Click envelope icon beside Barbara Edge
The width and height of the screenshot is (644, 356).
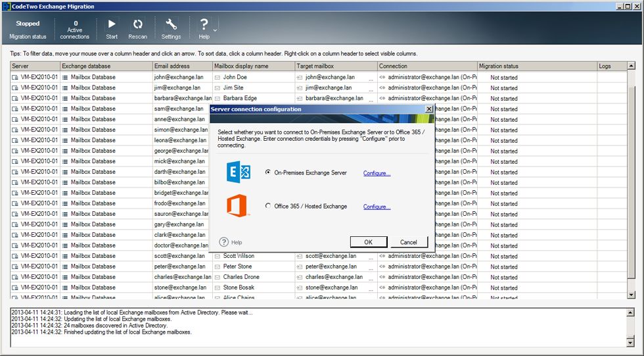click(218, 98)
